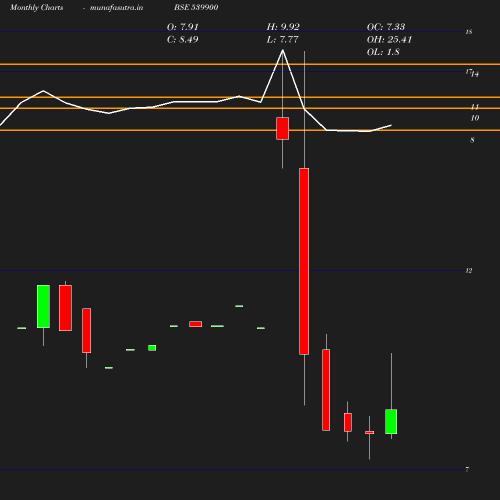Click the '12' price axis label
Viewport: 500px width, 500px height.
[469, 271]
